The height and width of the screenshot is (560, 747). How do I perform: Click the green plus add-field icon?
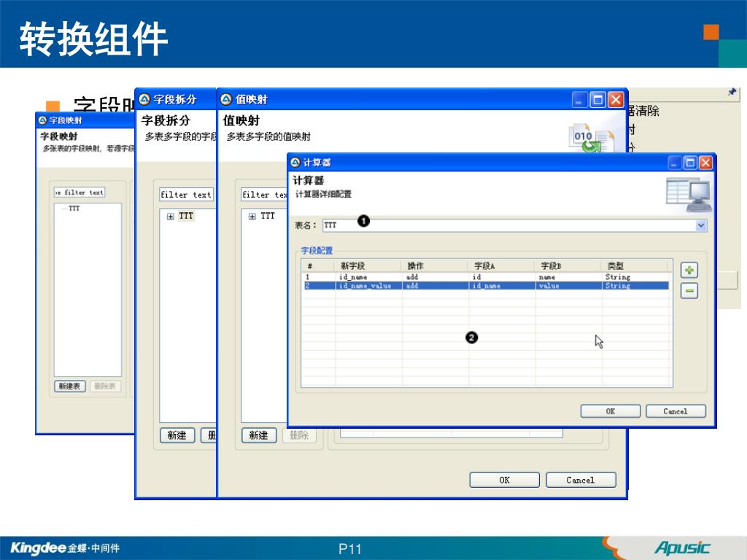(689, 271)
